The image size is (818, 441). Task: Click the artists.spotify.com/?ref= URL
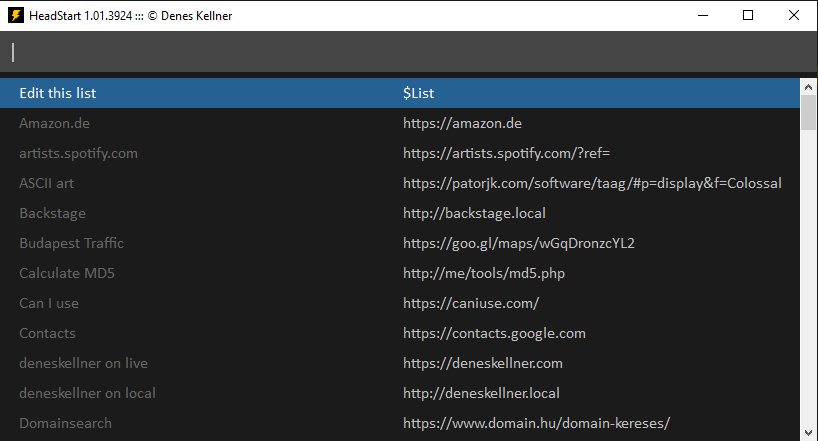[507, 153]
